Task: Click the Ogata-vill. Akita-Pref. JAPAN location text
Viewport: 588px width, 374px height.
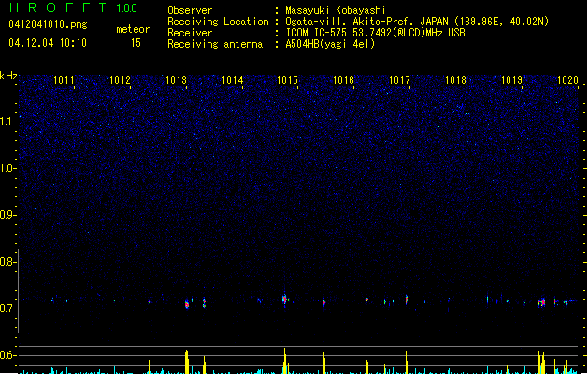Action: coord(417,22)
